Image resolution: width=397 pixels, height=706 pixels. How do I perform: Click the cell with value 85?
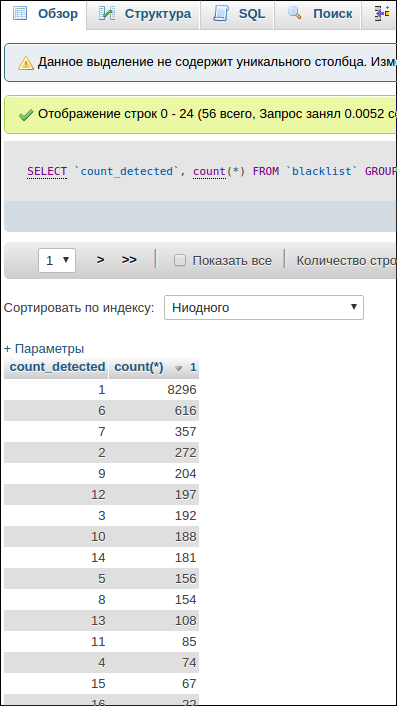(153, 642)
